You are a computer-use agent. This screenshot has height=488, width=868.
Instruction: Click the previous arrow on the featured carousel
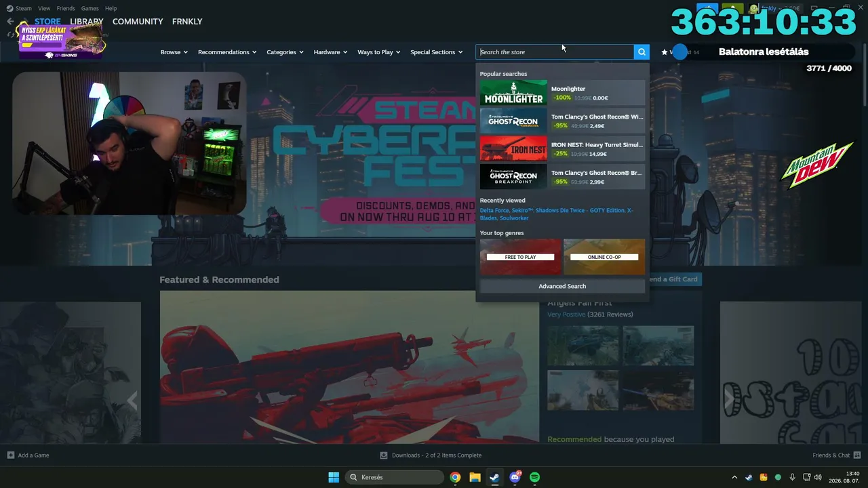pos(132,401)
